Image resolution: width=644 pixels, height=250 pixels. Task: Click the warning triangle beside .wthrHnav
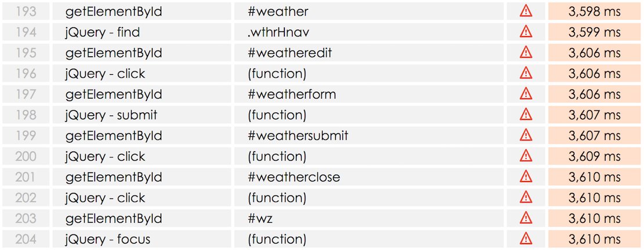pyautogui.click(x=526, y=32)
